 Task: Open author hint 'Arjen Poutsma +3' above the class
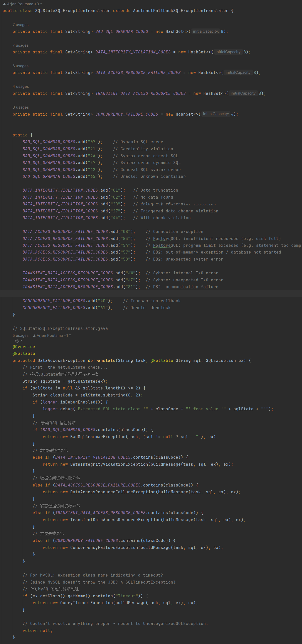22,4
